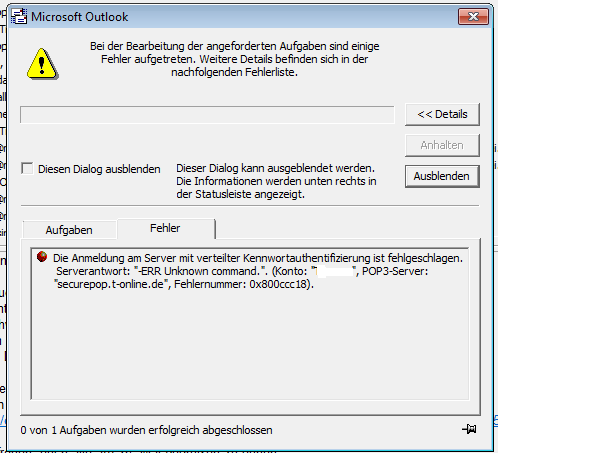Click the 'Bei der Bearbeitung' header message

[235, 59]
